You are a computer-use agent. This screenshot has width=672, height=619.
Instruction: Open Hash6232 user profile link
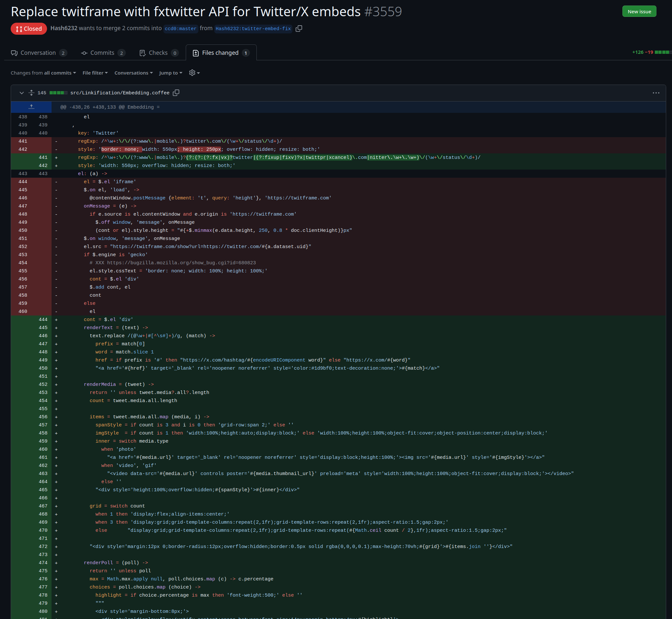click(x=64, y=28)
